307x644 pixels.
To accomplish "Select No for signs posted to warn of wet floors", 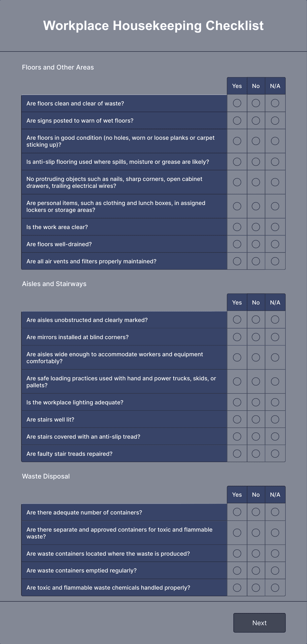I will (256, 120).
